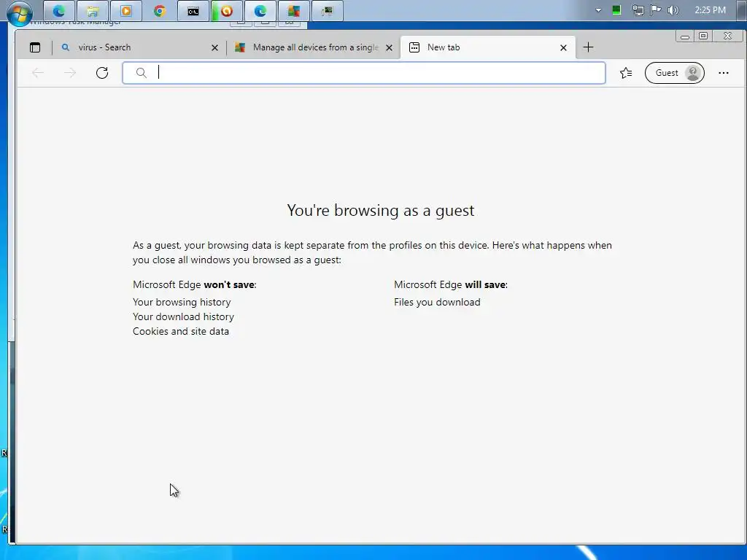Screen dimensions: 747x560
Task: Launch Windows Media Player from taskbar
Action: [x=125, y=10]
